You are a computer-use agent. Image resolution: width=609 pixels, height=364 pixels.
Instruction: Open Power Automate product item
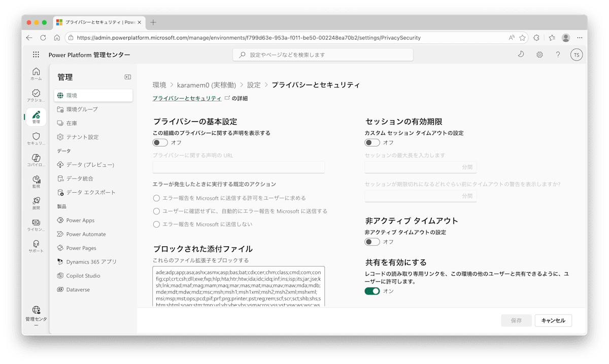(x=93, y=234)
